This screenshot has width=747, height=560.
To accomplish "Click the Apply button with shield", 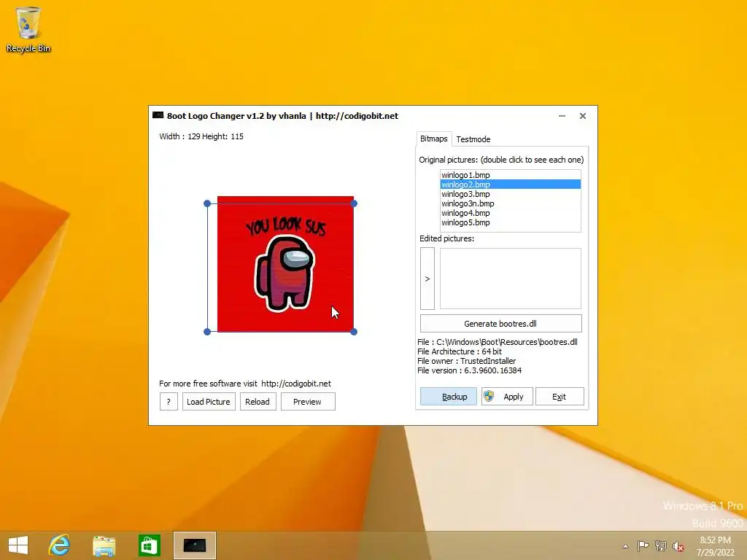I will coord(507,396).
